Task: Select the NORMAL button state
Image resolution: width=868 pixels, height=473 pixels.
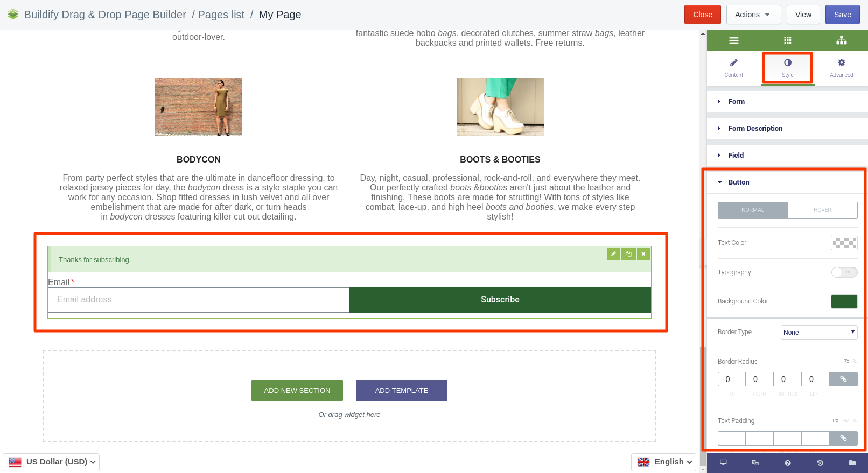Action: pos(753,210)
